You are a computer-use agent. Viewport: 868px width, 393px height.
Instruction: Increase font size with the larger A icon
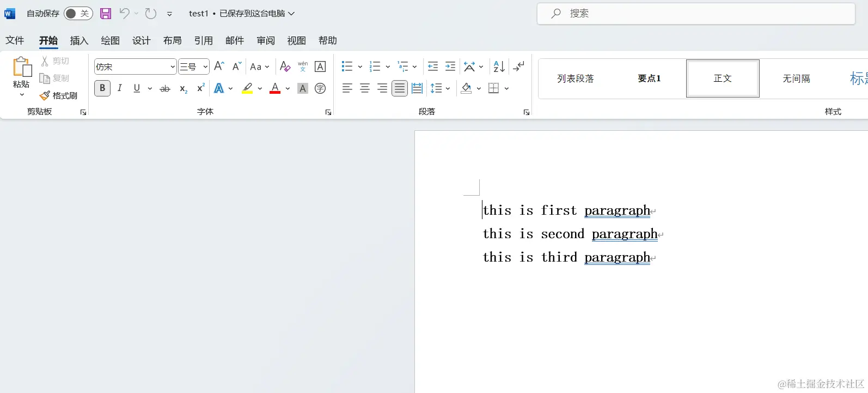tap(219, 66)
